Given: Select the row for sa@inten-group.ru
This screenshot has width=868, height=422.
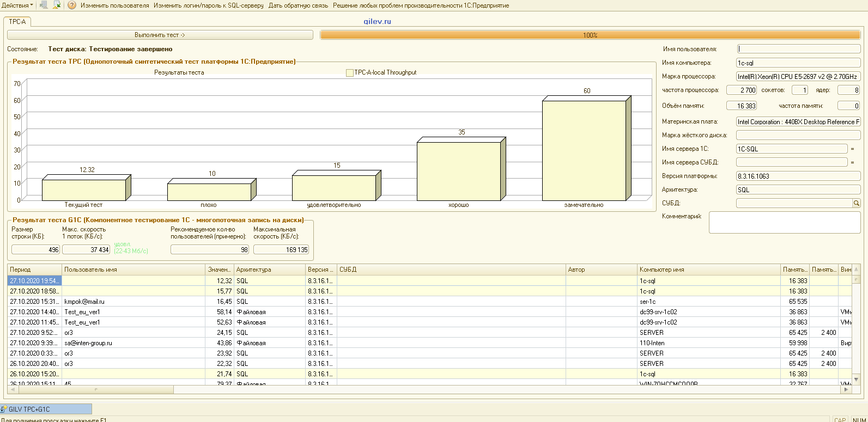Looking at the screenshot, I should [429, 343].
